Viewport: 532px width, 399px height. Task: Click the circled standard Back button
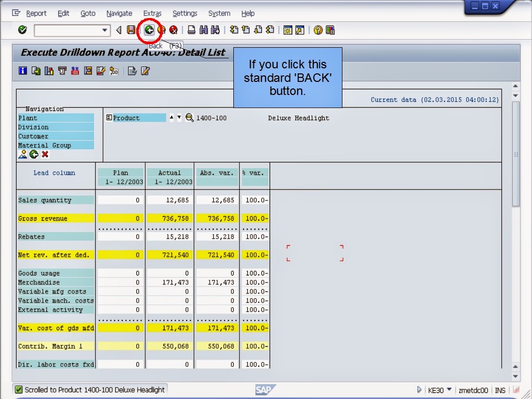(x=149, y=30)
